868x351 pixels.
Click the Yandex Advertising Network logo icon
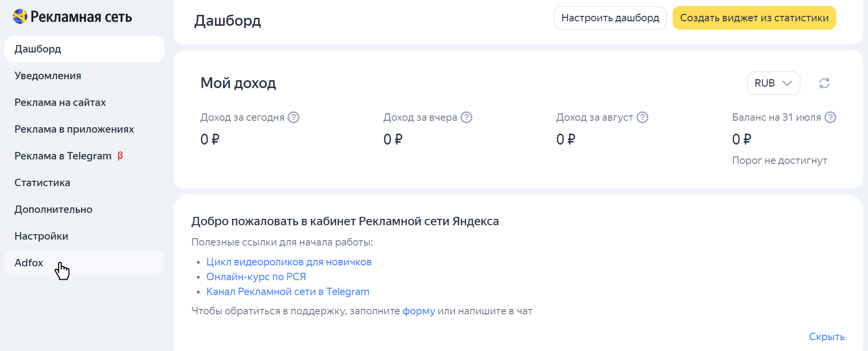(x=20, y=16)
